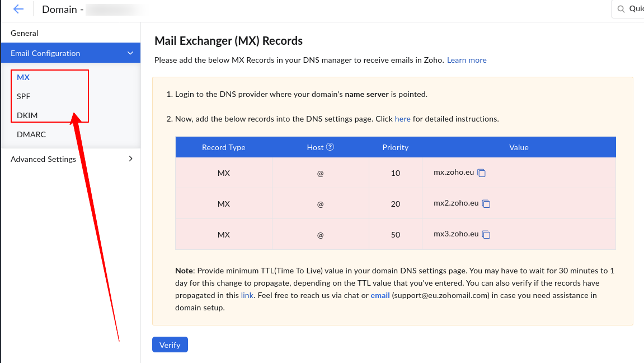Open the Email Configuration section label
Viewport: 644px width, 363px height.
pos(45,53)
